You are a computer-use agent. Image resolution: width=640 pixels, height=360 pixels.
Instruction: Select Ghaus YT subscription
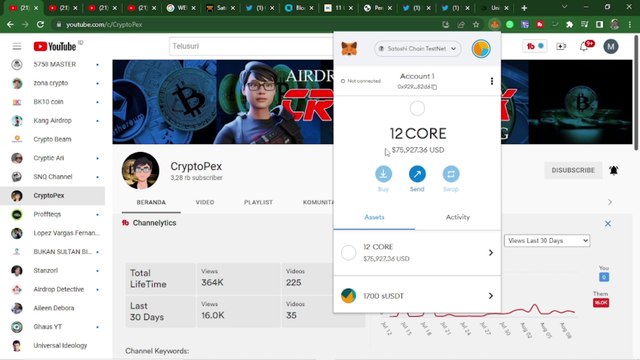click(x=52, y=327)
